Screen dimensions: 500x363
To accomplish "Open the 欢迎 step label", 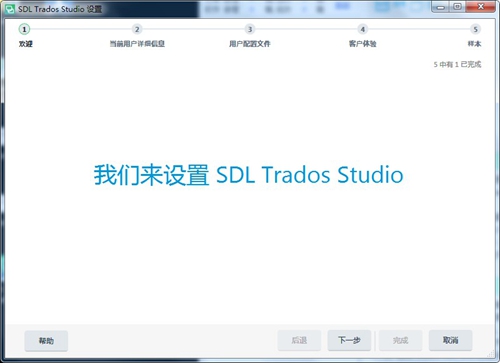I will pyautogui.click(x=26, y=44).
